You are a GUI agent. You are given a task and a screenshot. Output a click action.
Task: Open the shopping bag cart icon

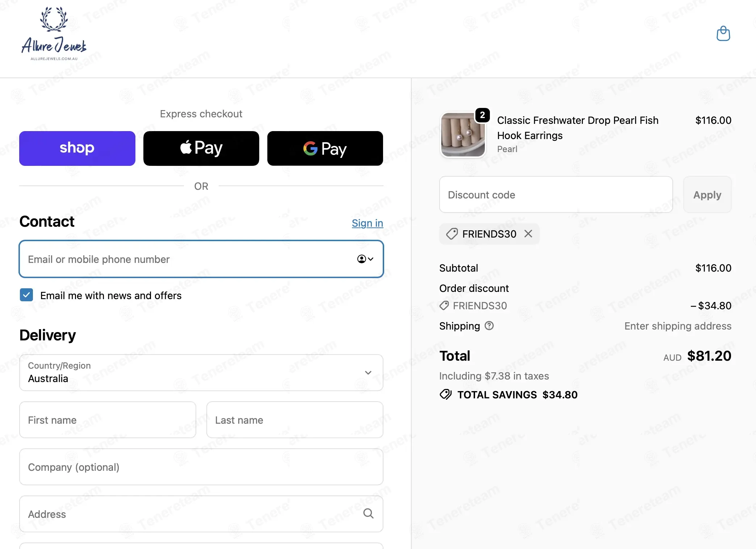tap(723, 34)
